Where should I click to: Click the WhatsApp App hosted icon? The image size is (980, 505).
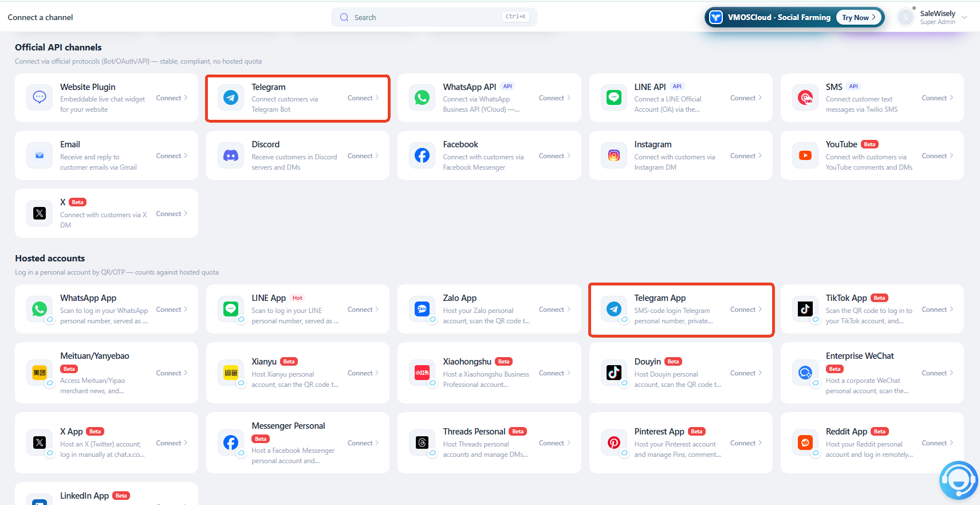(x=40, y=309)
